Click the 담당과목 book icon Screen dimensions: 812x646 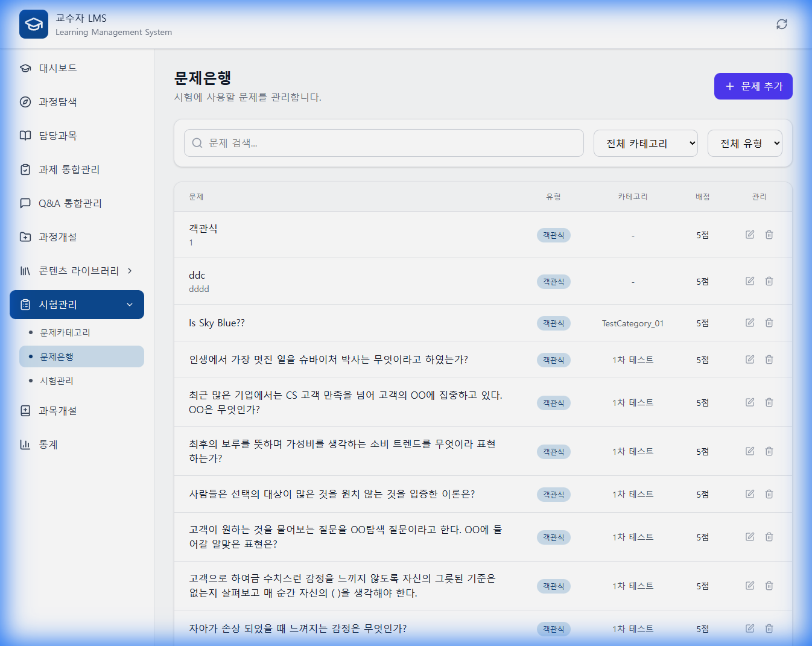pyautogui.click(x=25, y=135)
